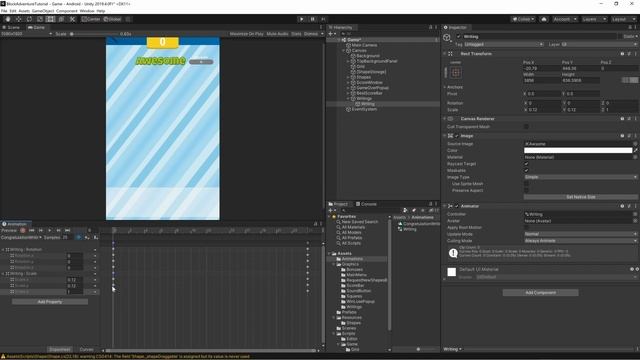This screenshot has height=360, width=640.
Task: Play the animation clip preview
Action: click(50, 231)
